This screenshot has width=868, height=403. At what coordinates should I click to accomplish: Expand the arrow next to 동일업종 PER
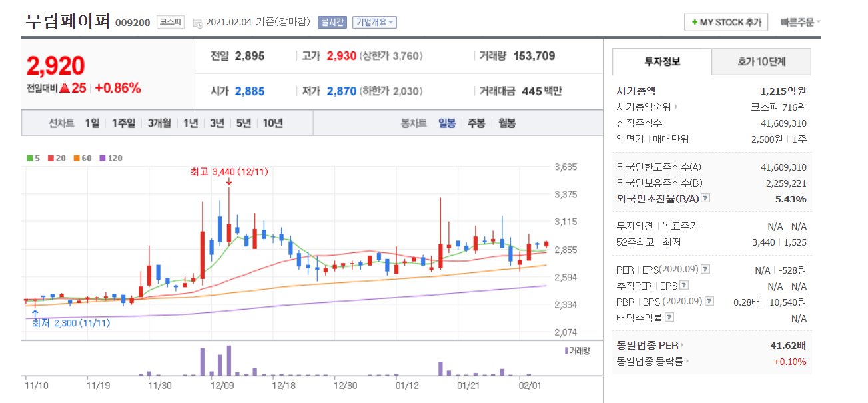pos(683,345)
